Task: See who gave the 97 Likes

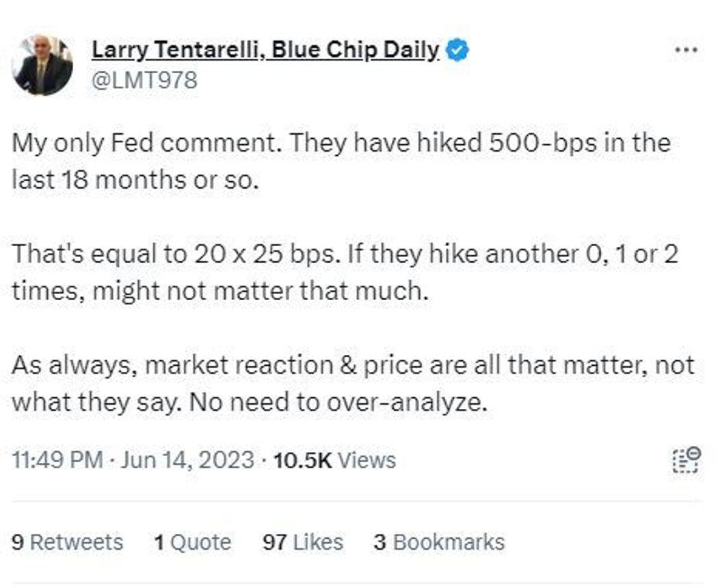Action: click(x=303, y=542)
